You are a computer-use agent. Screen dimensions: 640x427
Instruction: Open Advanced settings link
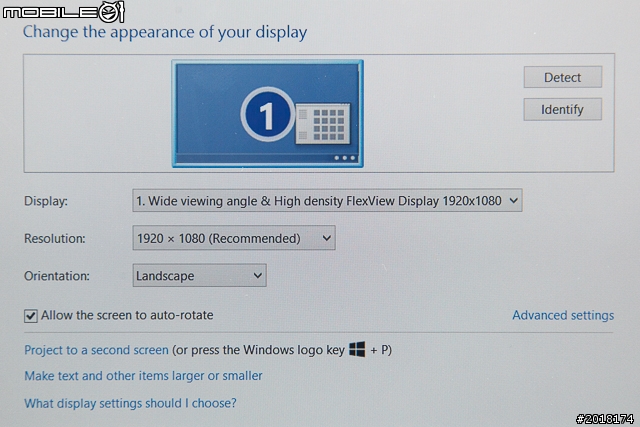[563, 315]
